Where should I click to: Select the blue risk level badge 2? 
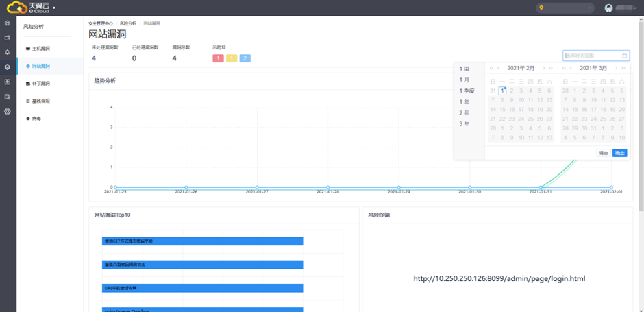click(x=245, y=58)
